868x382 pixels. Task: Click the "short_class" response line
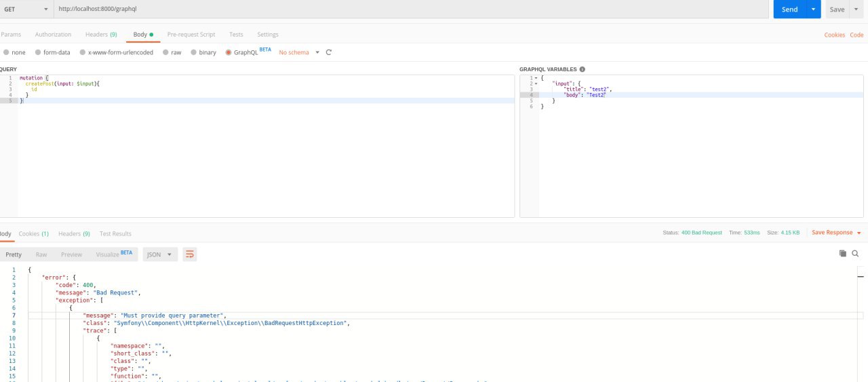click(x=141, y=353)
